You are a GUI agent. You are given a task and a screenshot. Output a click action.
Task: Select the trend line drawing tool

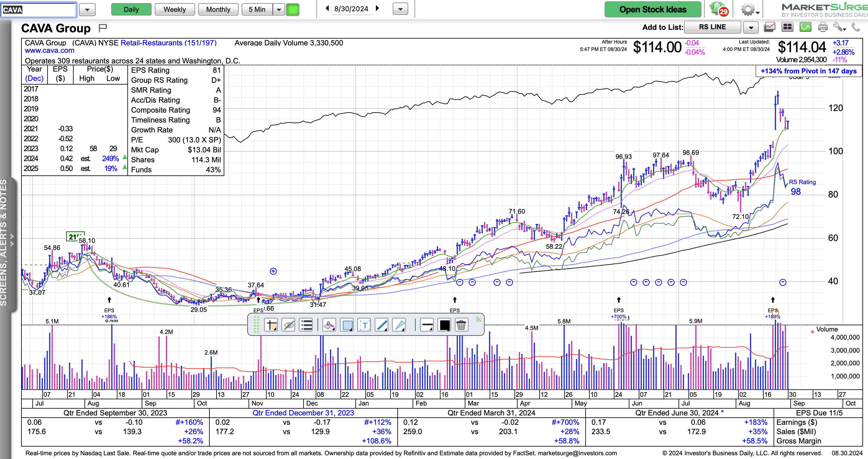[381, 325]
